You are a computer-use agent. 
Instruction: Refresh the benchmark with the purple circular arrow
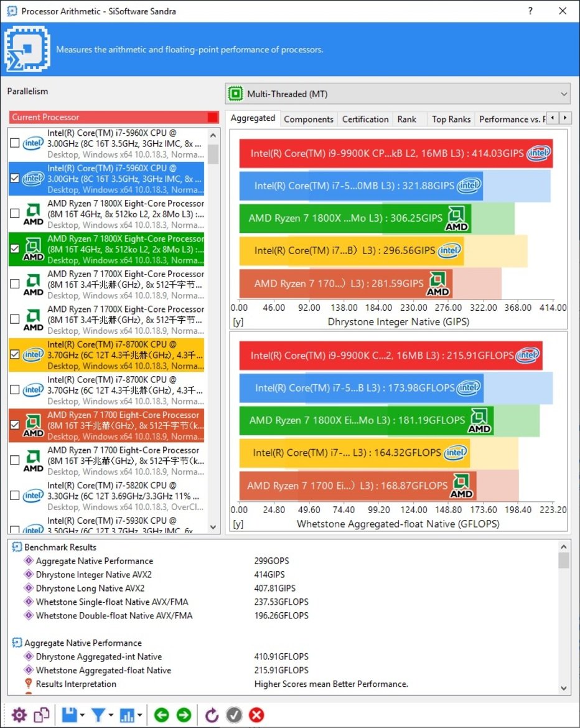pyautogui.click(x=212, y=714)
